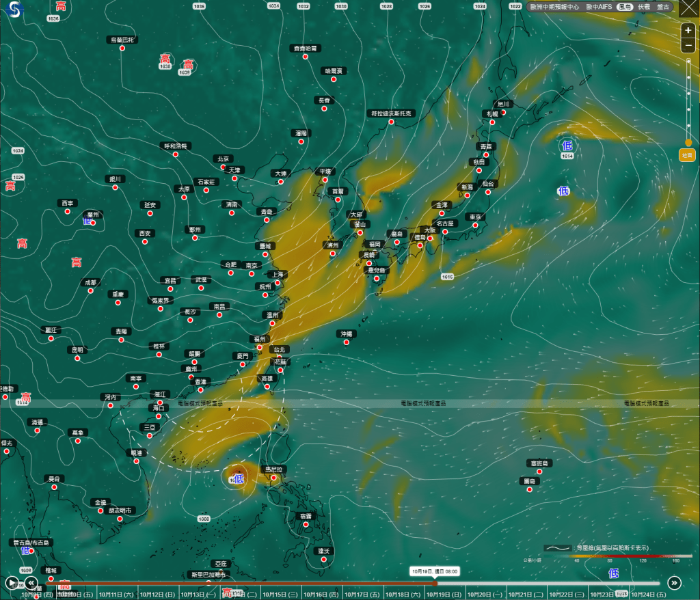
Task: Click the 東京 city label
Action: (475, 217)
